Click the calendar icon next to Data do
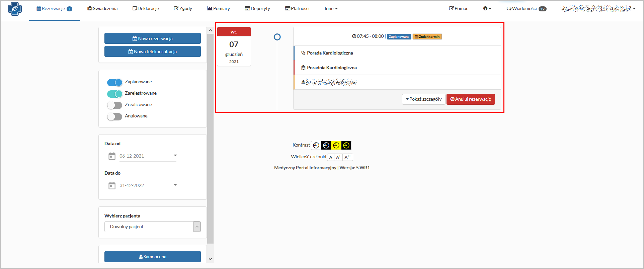644x269 pixels. click(112, 186)
